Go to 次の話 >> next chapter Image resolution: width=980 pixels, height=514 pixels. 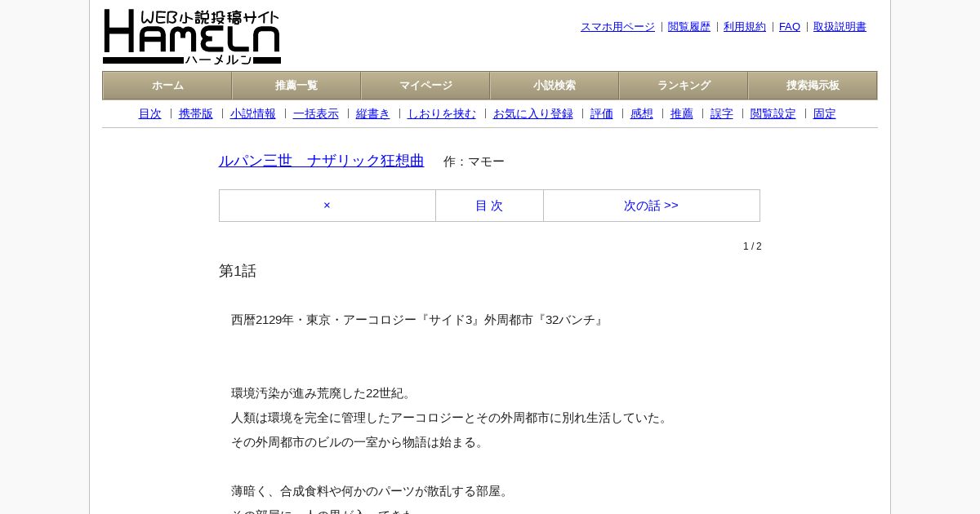click(652, 206)
